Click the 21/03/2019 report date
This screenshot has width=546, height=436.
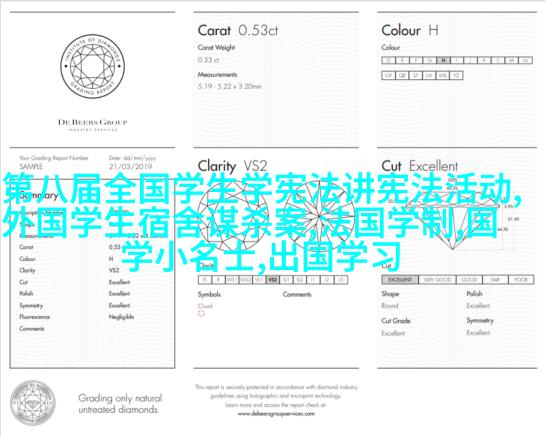click(130, 167)
